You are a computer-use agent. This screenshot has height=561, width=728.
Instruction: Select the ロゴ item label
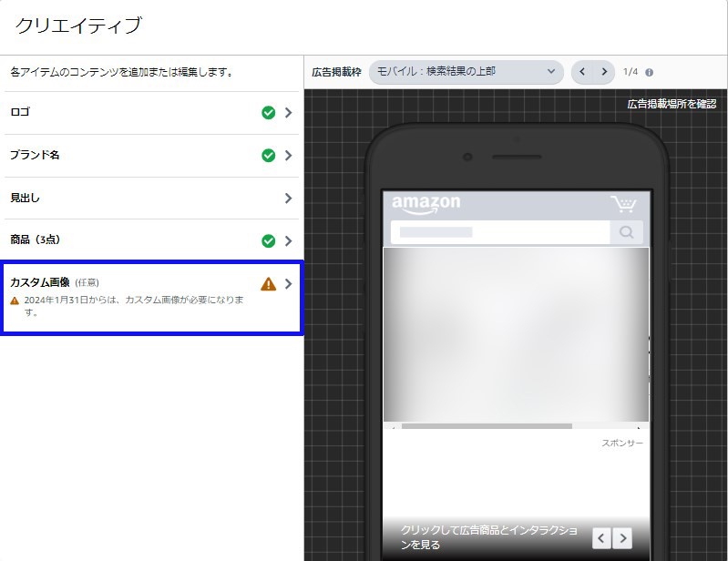pyautogui.click(x=20, y=112)
